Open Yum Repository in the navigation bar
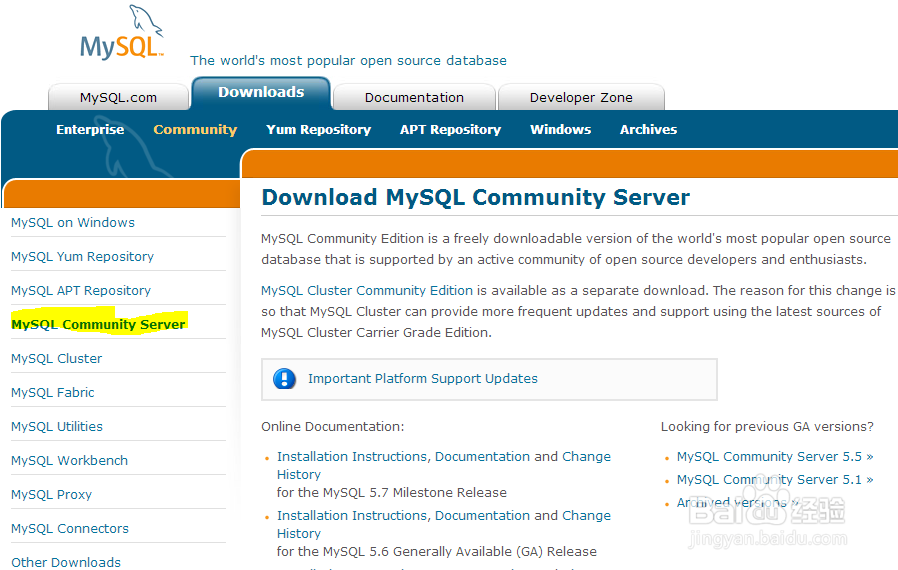Viewport: 898px width, 570px height. tap(318, 129)
